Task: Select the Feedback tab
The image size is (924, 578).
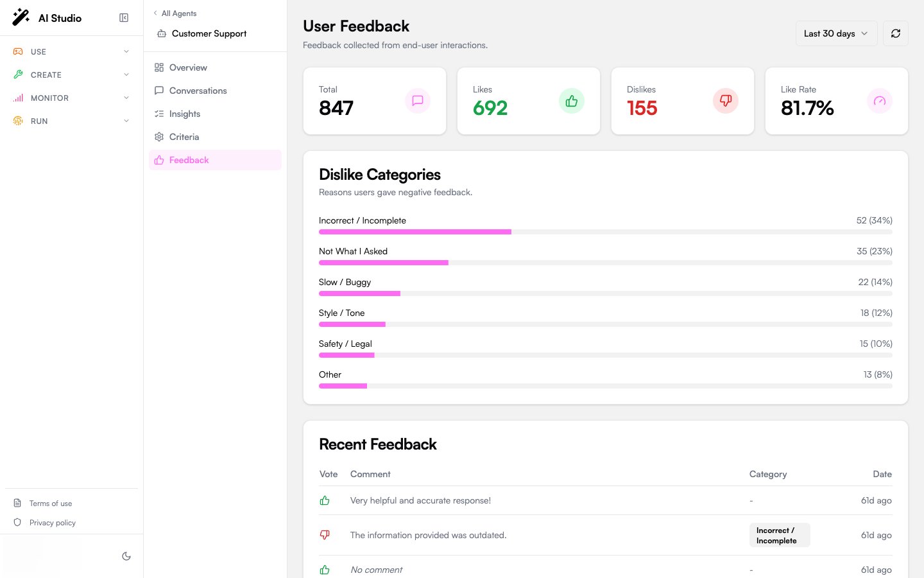Action: pos(215,160)
